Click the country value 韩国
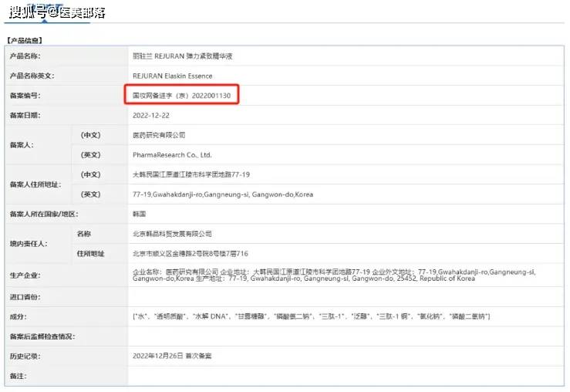This screenshot has height=392, width=570. (140, 214)
